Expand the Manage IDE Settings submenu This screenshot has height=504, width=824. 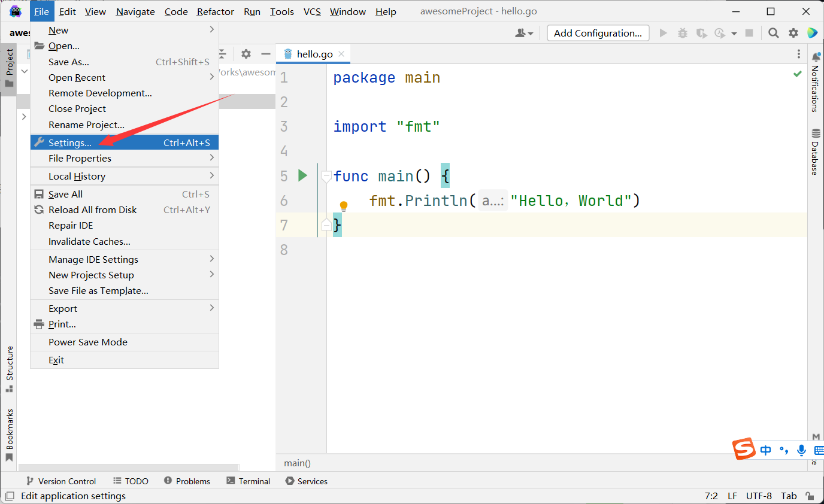pyautogui.click(x=93, y=259)
